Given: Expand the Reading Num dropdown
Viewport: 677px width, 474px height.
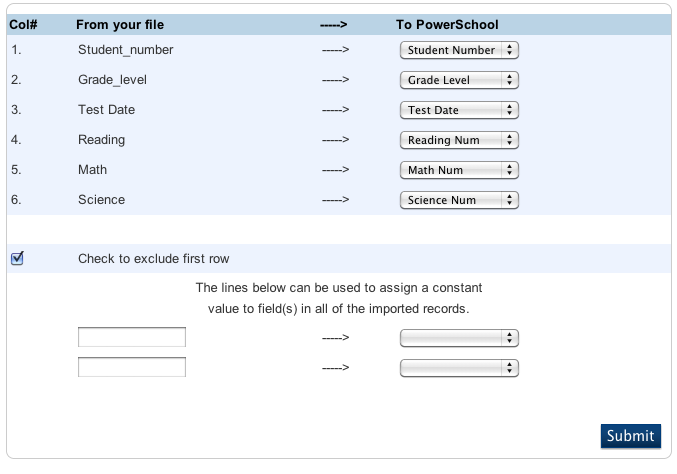Looking at the screenshot, I should 459,140.
